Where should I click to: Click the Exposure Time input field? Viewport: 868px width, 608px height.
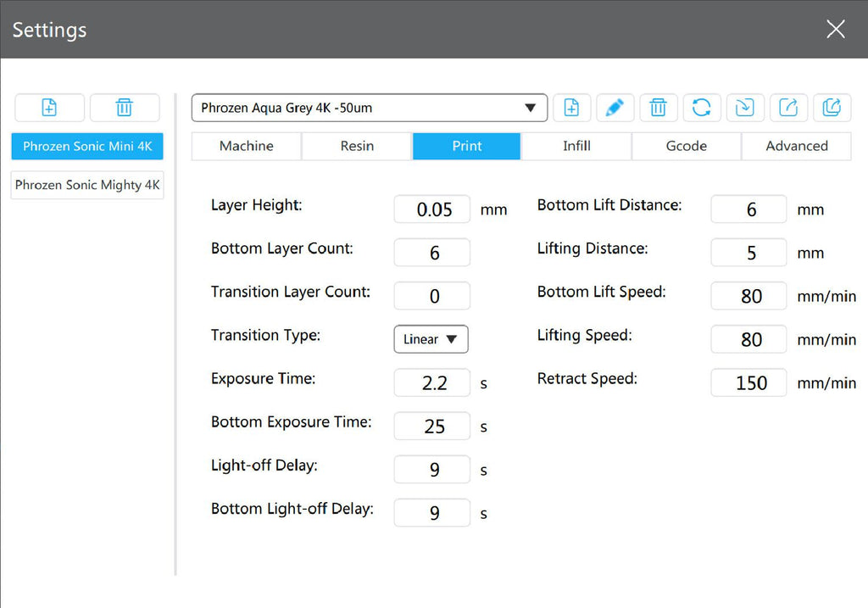click(432, 383)
